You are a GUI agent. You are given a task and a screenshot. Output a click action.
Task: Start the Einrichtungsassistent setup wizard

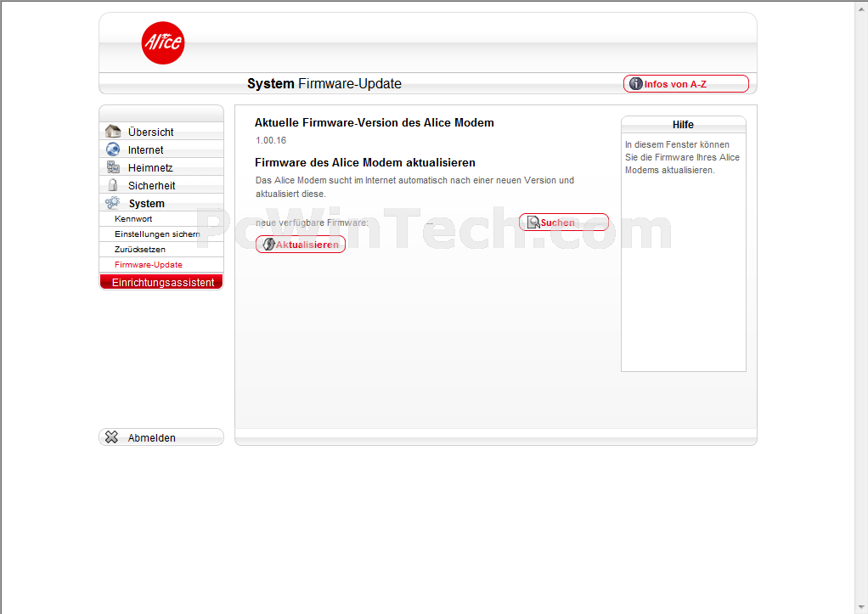(161, 282)
